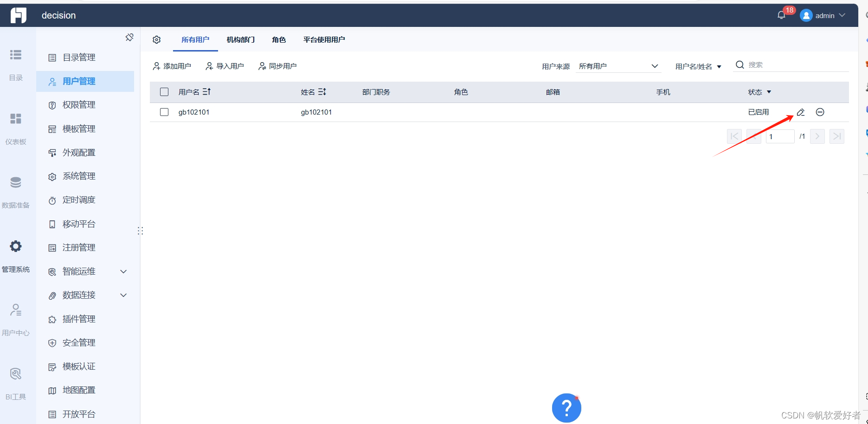Image resolution: width=868 pixels, height=424 pixels.
Task: Click the 部门职务 column header
Action: (x=376, y=92)
